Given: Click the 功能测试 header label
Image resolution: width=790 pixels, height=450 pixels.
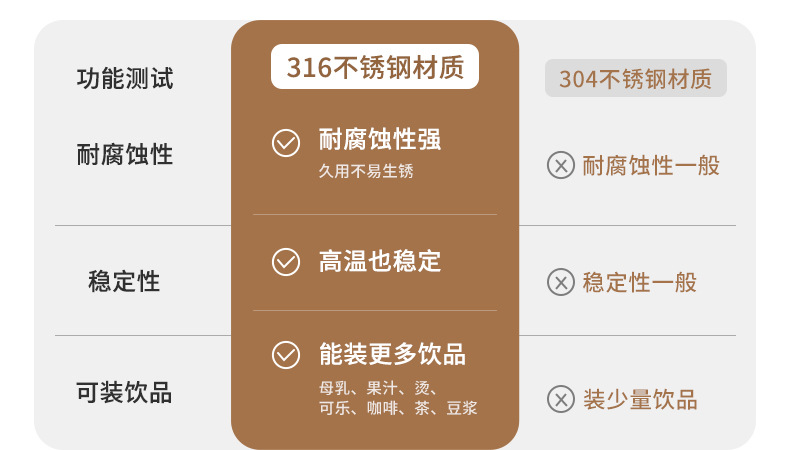Looking at the screenshot, I should [125, 78].
